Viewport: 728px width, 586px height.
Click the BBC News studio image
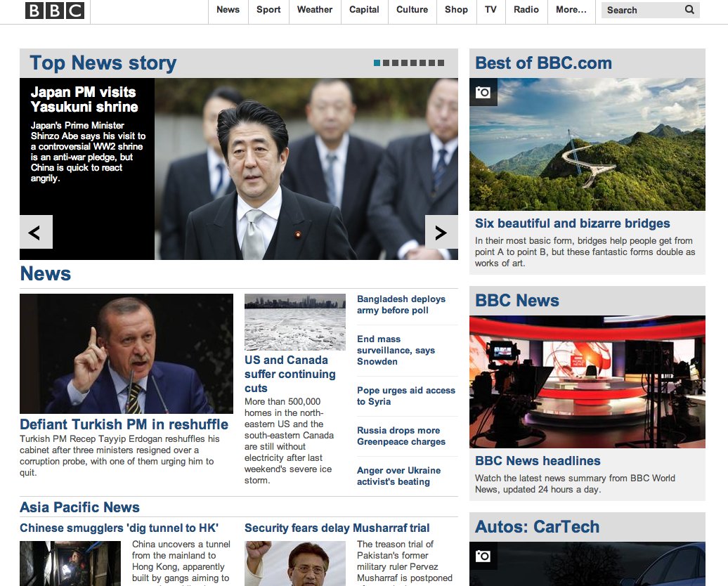587,382
